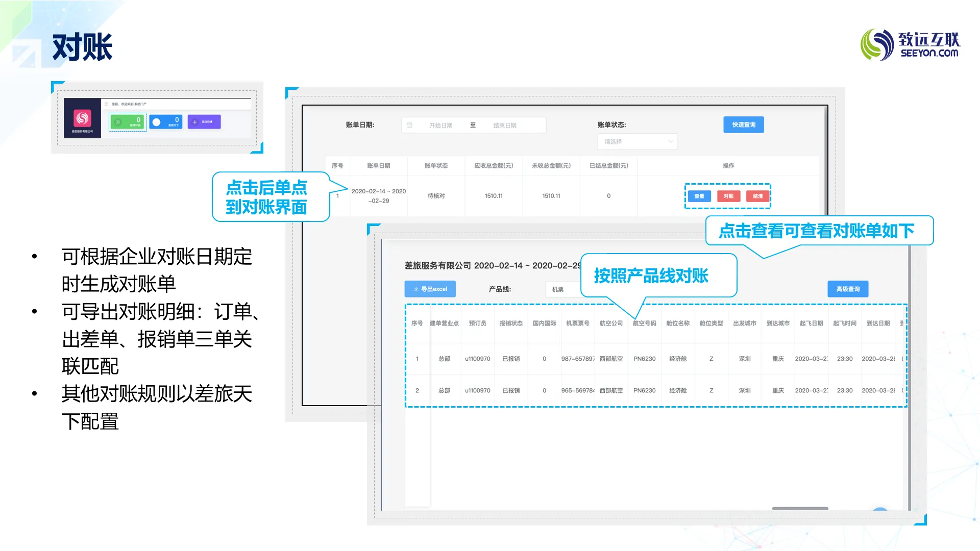Click the 待核对 status cell
The height and width of the screenshot is (551, 980).
coord(436,196)
